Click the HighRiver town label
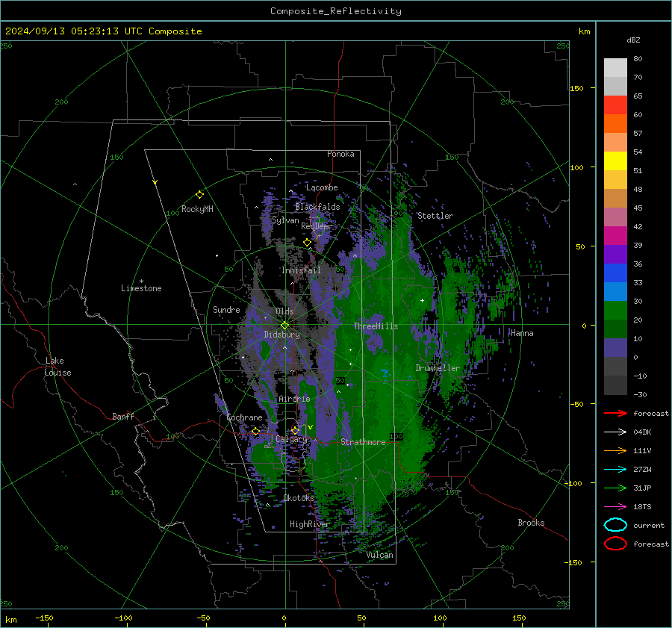 point(309,524)
